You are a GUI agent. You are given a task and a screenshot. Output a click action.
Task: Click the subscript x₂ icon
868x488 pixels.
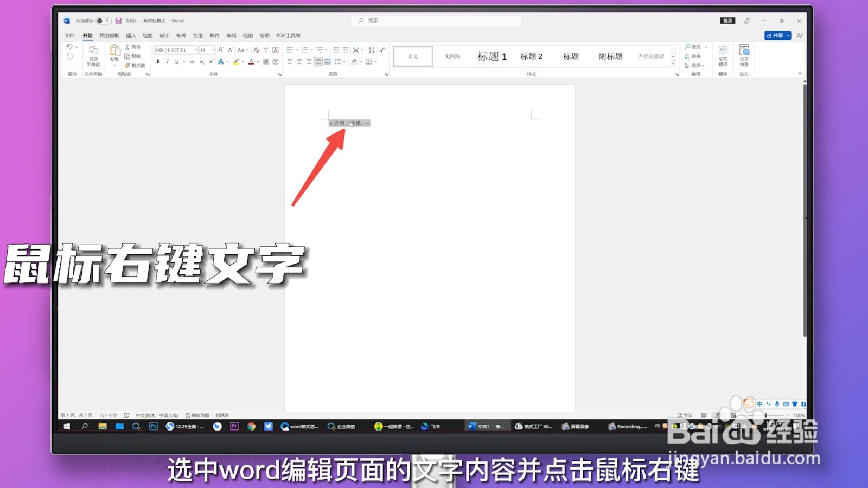(202, 62)
